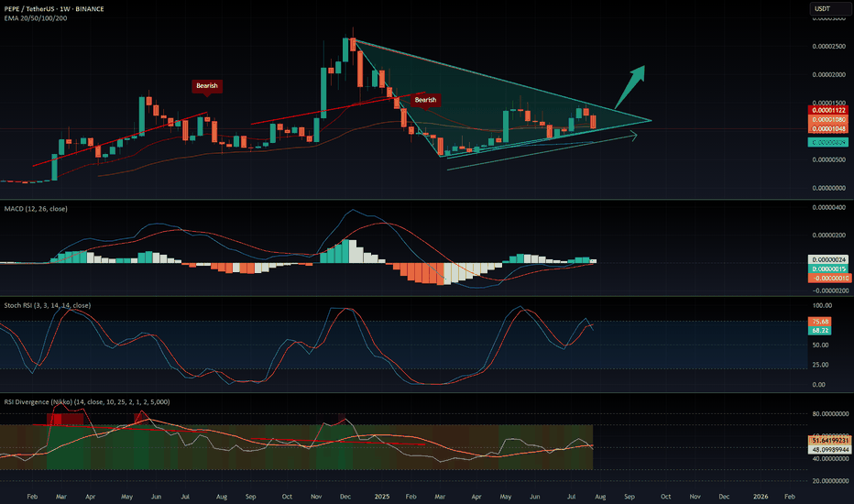Image resolution: width=854 pixels, height=504 pixels.
Task: Click the 2026 label on time axis
Action: (761, 497)
